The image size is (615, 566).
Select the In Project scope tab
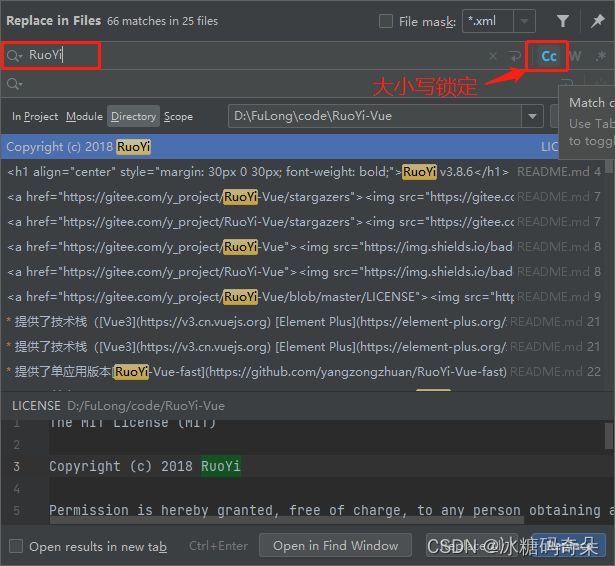coord(35,116)
